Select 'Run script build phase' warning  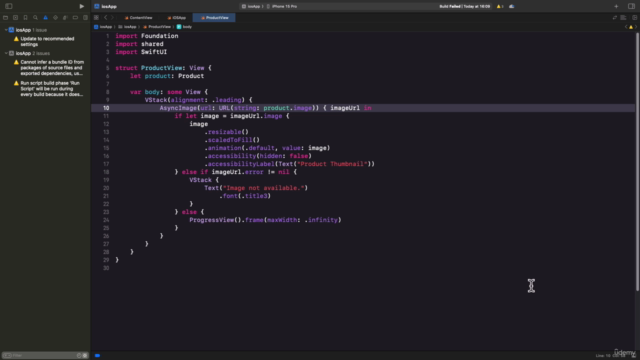coord(48,89)
